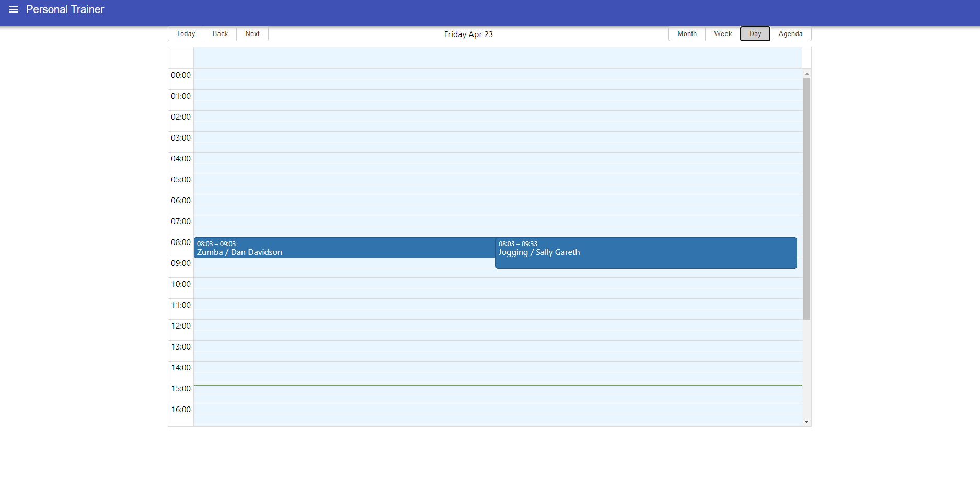Click the all-day header row

[x=498, y=57]
